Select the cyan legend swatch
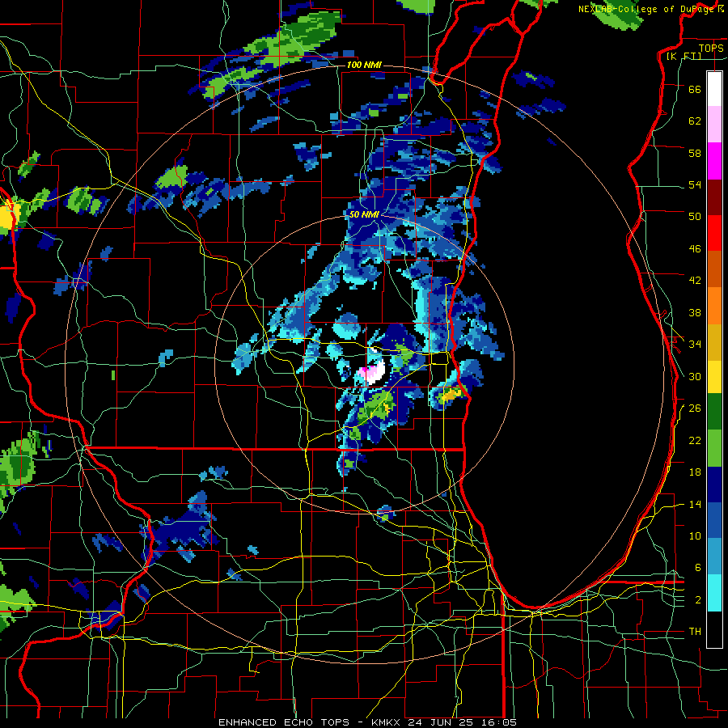Image resolution: width=728 pixels, height=728 pixels. [x=714, y=593]
